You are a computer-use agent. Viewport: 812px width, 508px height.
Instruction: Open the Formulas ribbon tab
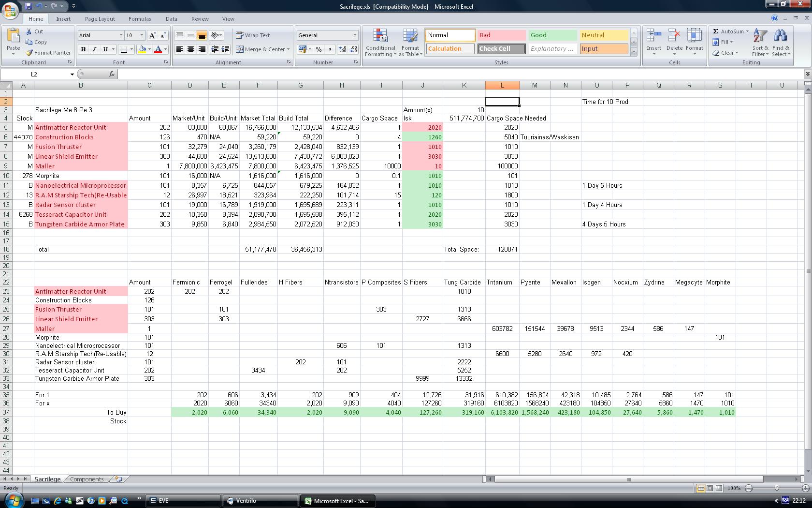coord(140,19)
